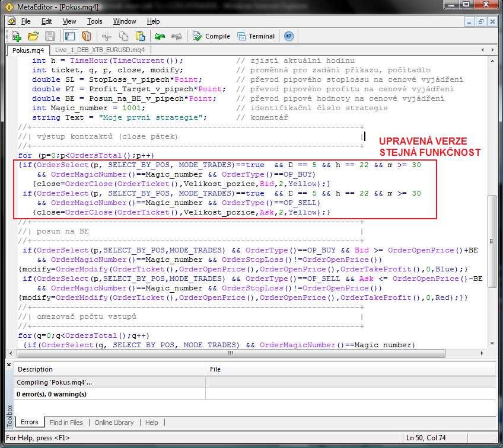503x448 pixels.
Task: Open the Edit menu
Action: click(x=46, y=21)
